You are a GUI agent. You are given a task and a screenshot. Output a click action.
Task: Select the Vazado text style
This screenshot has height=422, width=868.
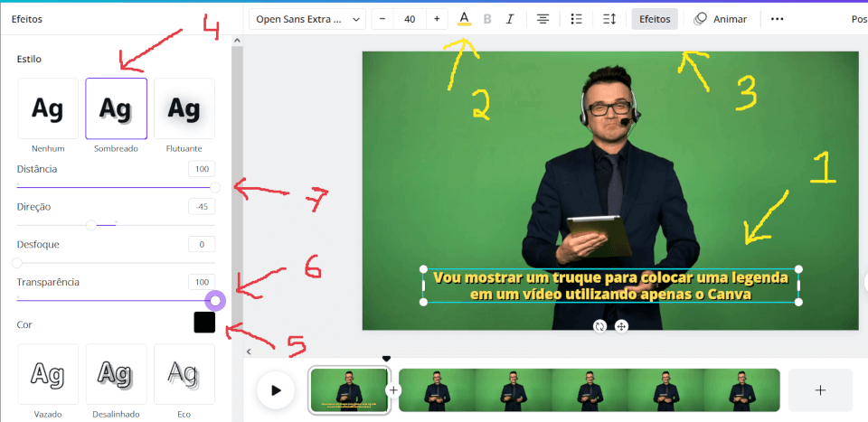48,374
